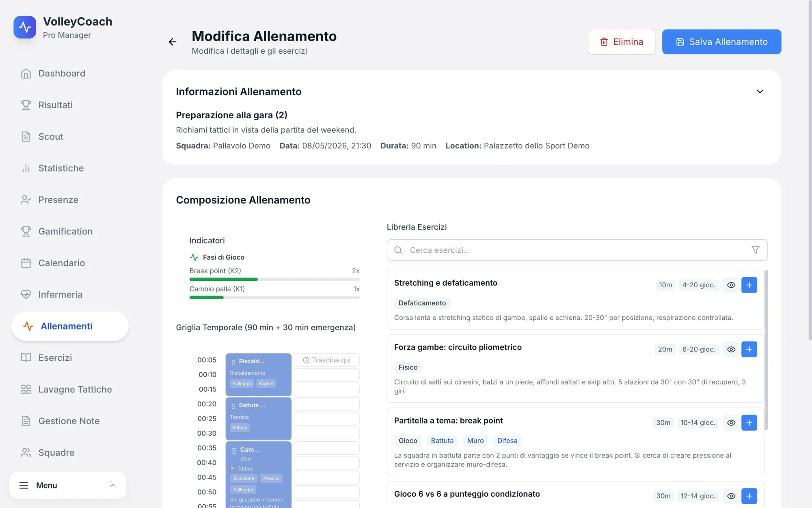Image resolution: width=812 pixels, height=508 pixels.
Task: Open Gamification section
Action: 70,231
